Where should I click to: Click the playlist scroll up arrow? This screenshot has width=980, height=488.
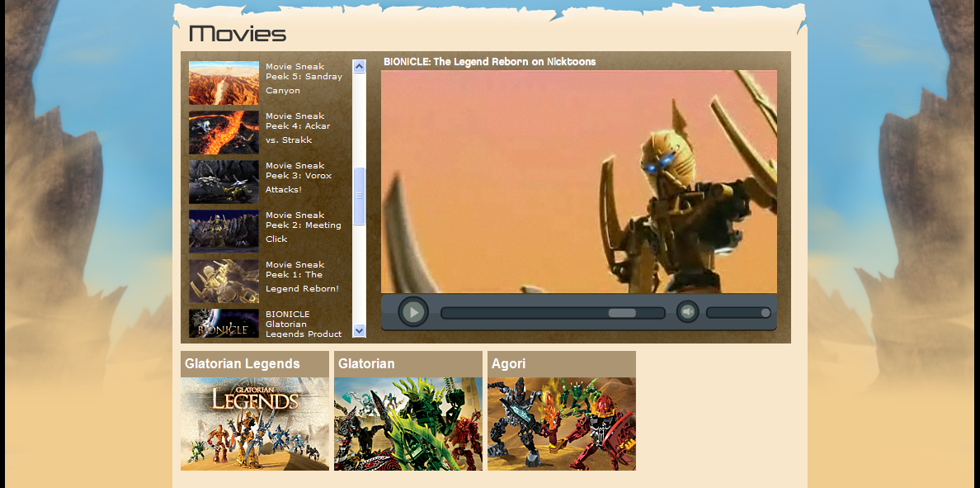359,66
